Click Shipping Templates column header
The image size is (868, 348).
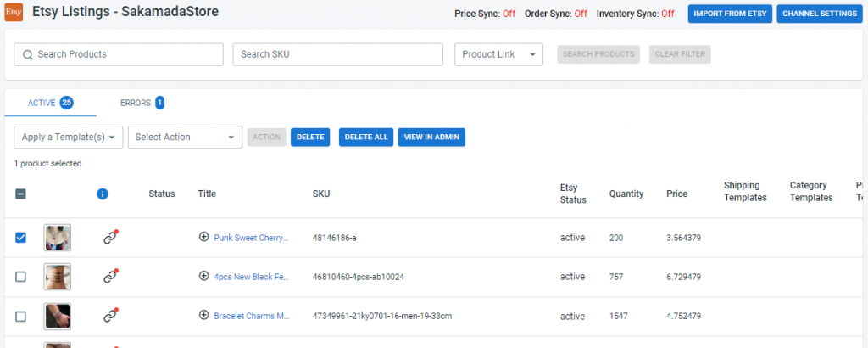click(x=745, y=191)
